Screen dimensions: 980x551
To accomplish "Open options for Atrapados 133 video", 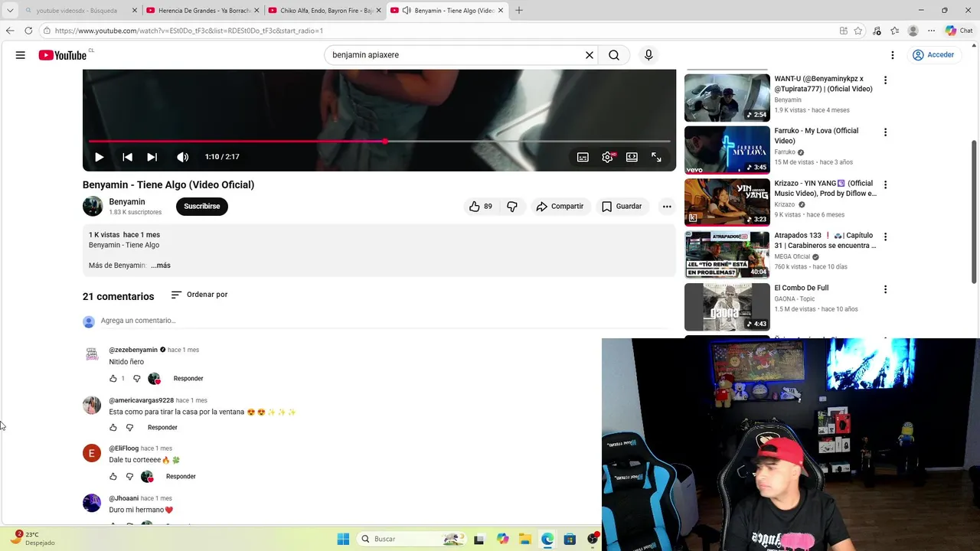I will pos(885,237).
